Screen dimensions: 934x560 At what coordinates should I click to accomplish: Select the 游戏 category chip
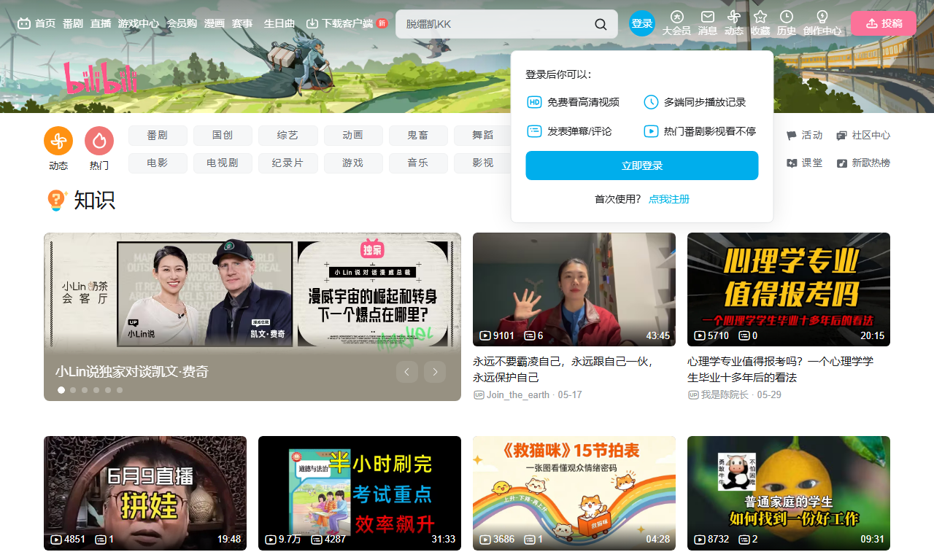tap(353, 163)
